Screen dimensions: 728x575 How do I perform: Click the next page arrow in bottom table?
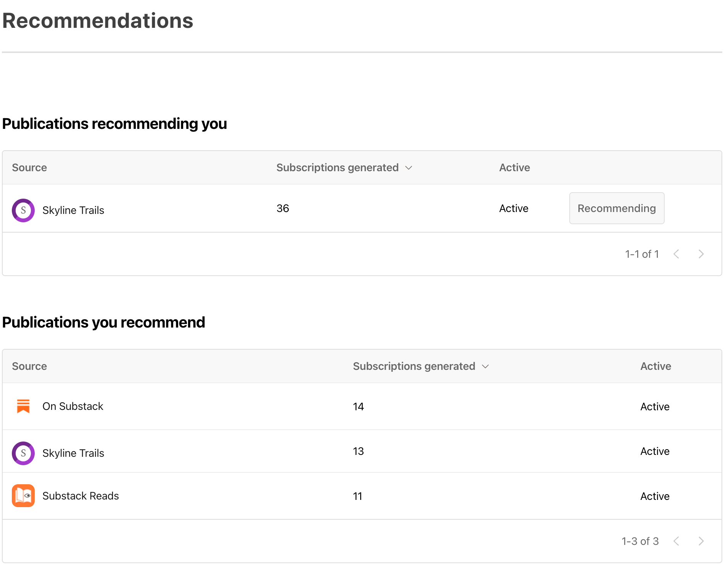click(701, 541)
